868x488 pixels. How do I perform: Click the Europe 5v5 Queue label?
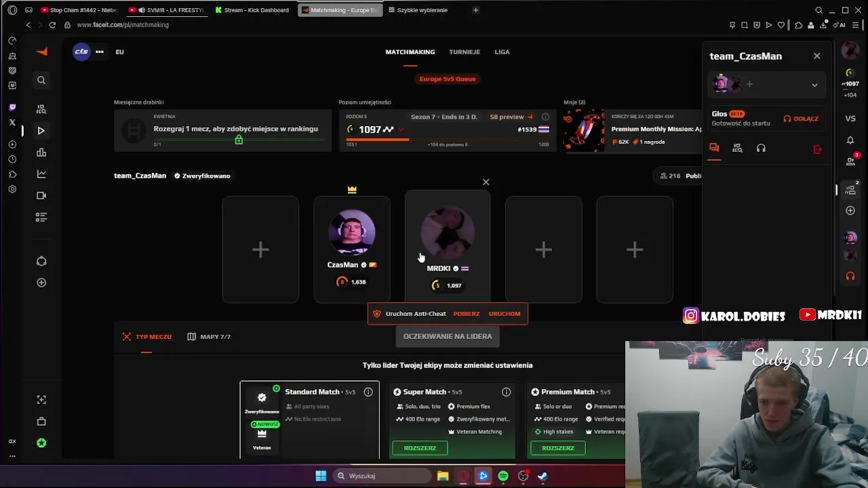click(x=448, y=79)
